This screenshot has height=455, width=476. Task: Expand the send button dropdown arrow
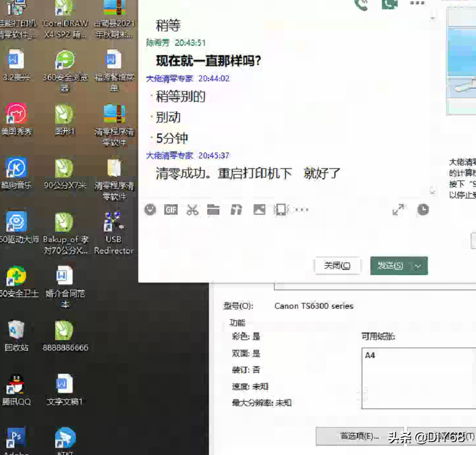(418, 266)
